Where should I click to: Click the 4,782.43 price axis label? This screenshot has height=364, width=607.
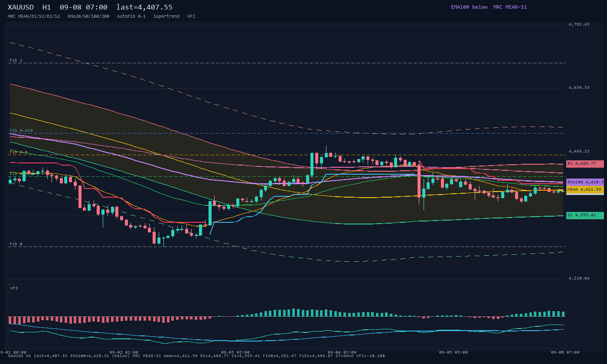[579, 24]
